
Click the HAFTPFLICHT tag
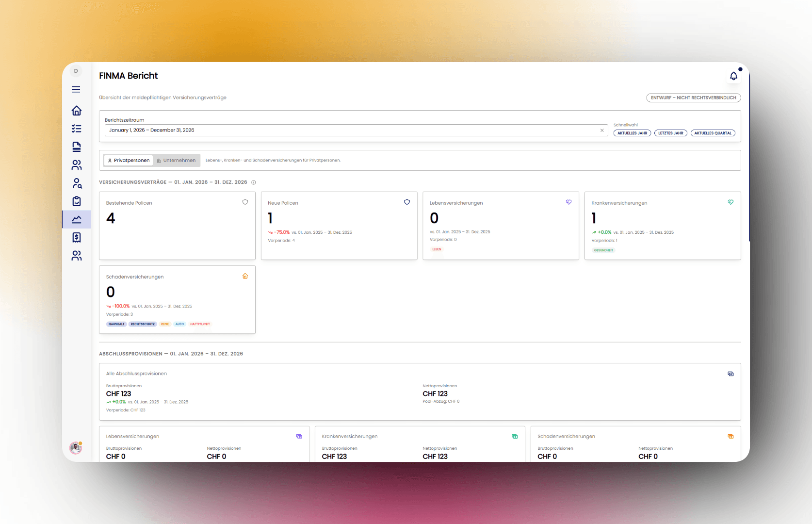tap(200, 324)
